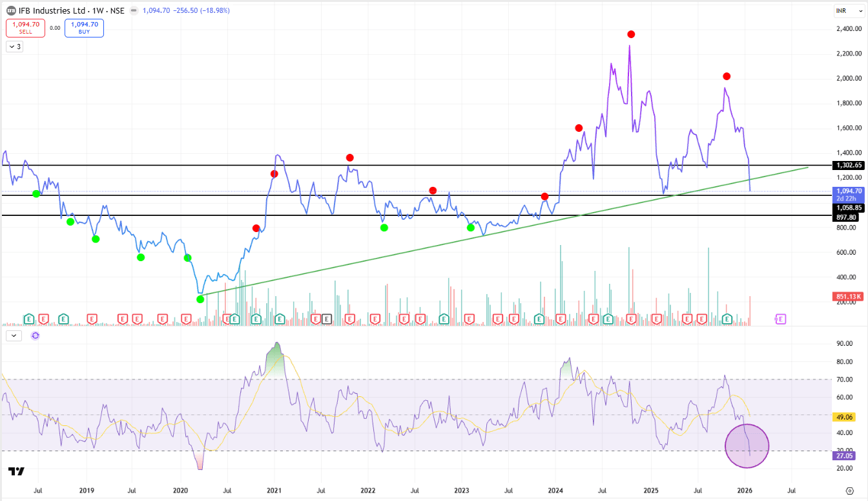Select the 897.80 horizontal line price label
Screen dimensions: 868x501
click(847, 217)
